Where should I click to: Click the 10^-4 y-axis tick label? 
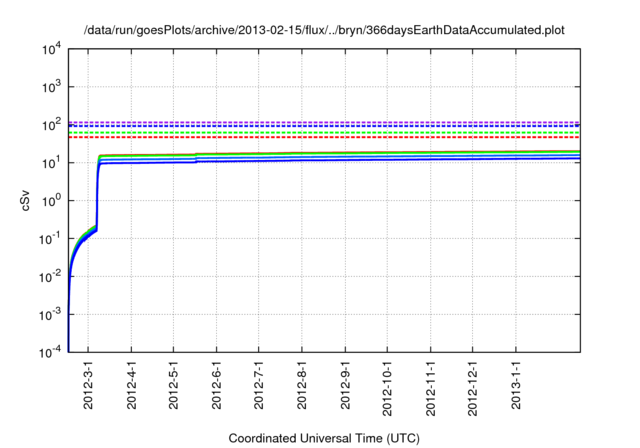(50, 352)
